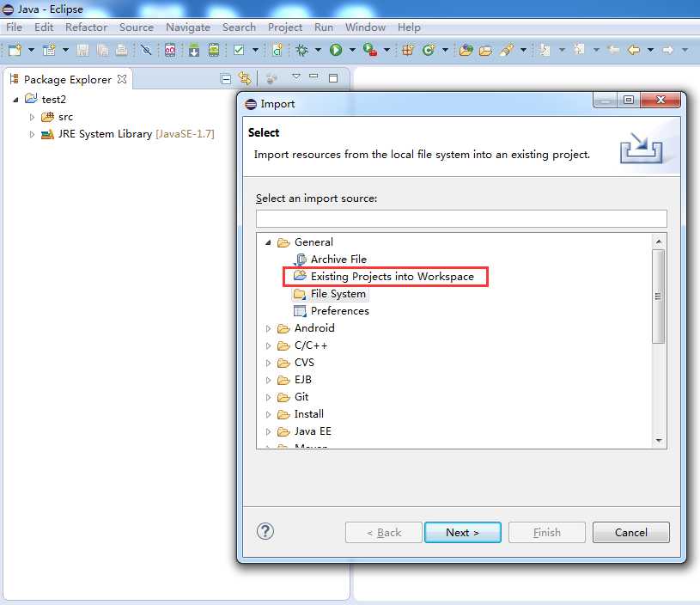This screenshot has height=605, width=700.
Task: Click the import list scrollbar down arrow
Action: (x=659, y=441)
